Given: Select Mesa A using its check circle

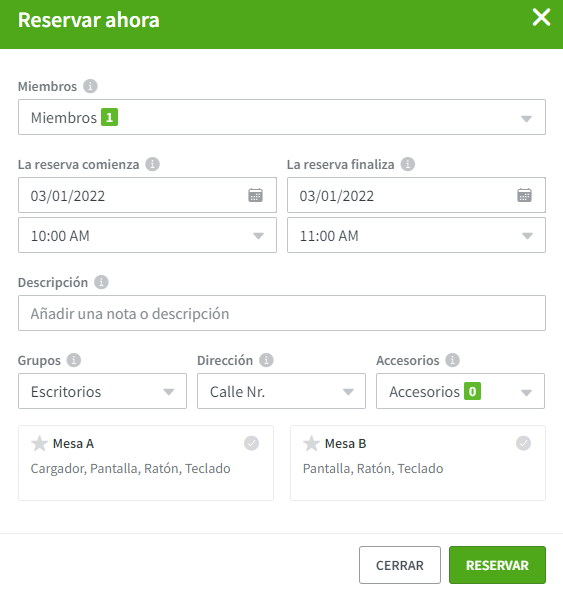Looking at the screenshot, I should (x=252, y=443).
